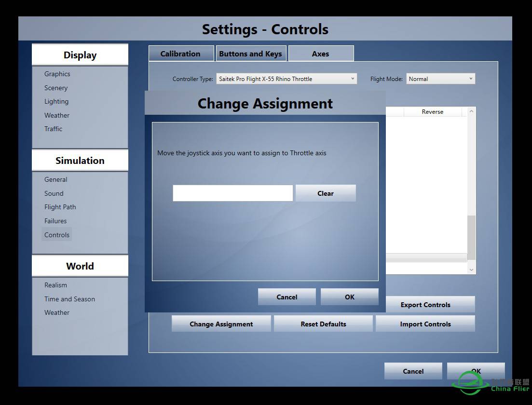The image size is (532, 405).
Task: Select the Axes tab
Action: [x=321, y=54]
